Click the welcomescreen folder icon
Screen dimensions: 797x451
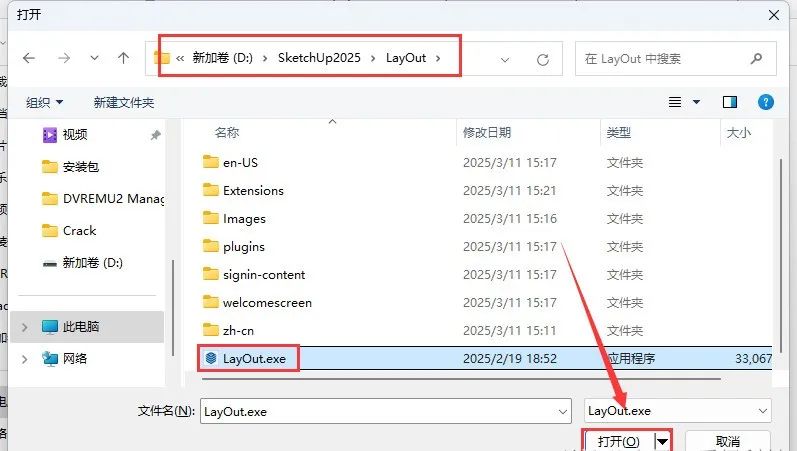[210, 302]
